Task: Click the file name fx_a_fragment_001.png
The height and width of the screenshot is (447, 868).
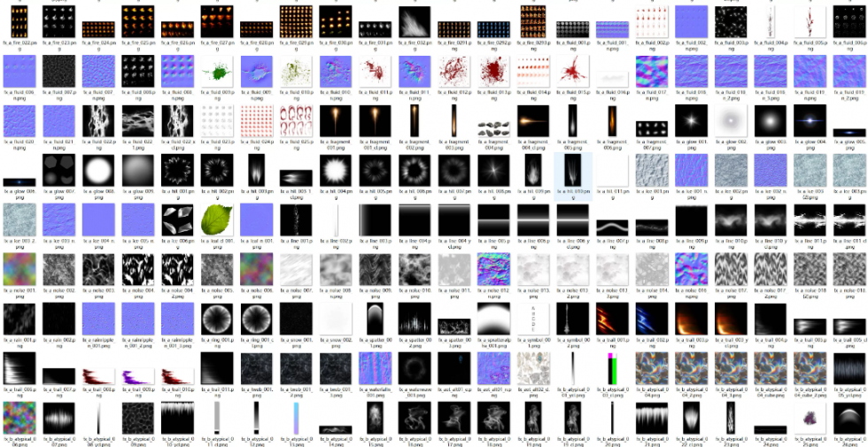Action: coord(336,143)
